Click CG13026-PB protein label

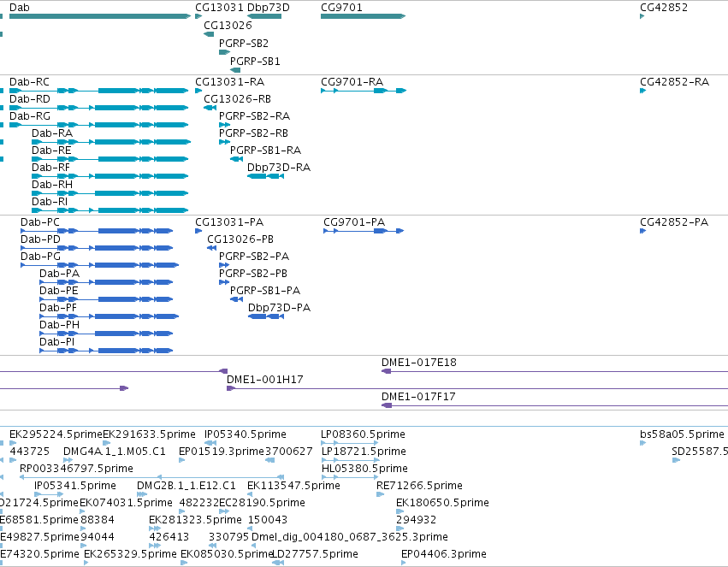point(240,239)
